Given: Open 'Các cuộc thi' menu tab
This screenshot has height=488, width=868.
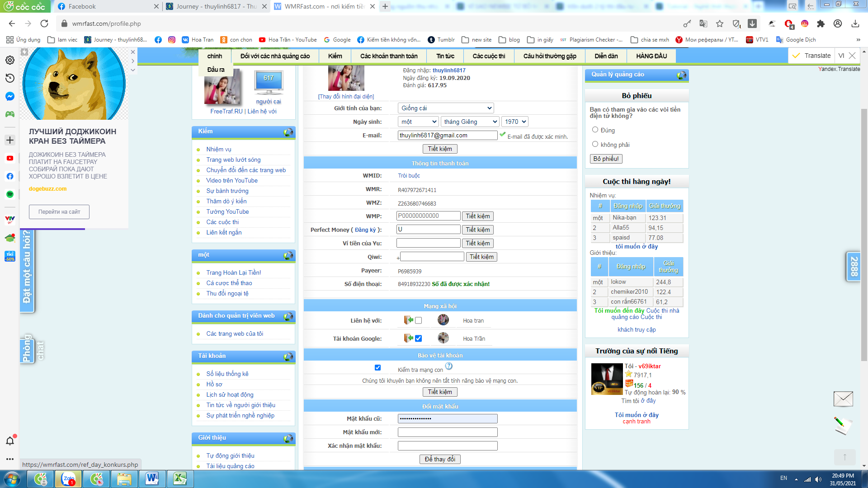Looking at the screenshot, I should pyautogui.click(x=489, y=56).
